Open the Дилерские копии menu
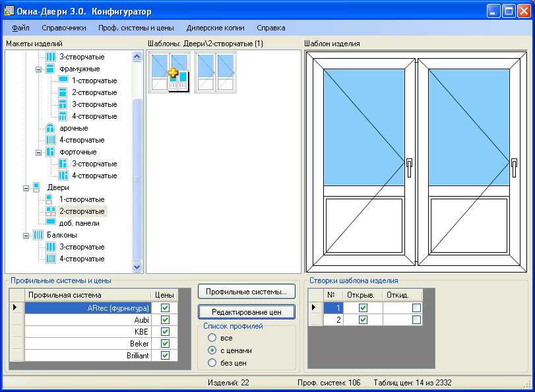This screenshot has height=392, width=535. (x=215, y=28)
